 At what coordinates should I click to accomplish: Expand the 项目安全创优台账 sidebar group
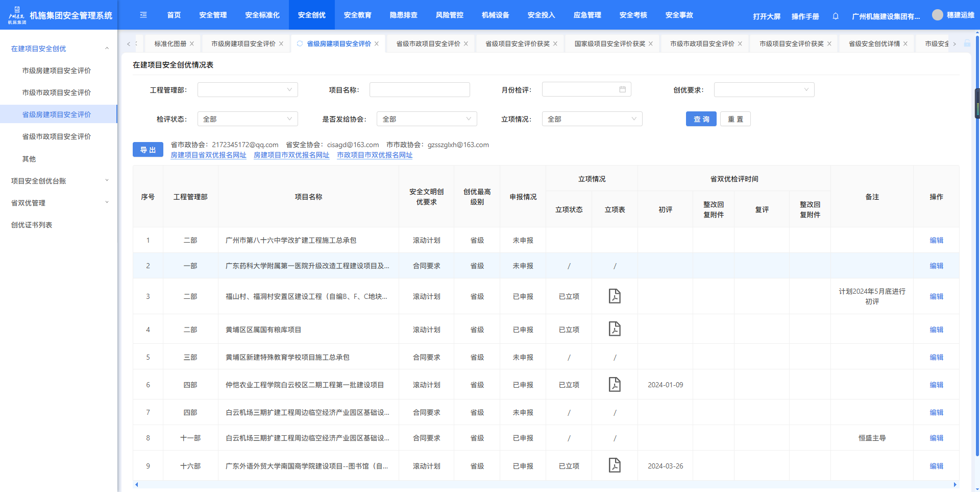[x=59, y=181]
